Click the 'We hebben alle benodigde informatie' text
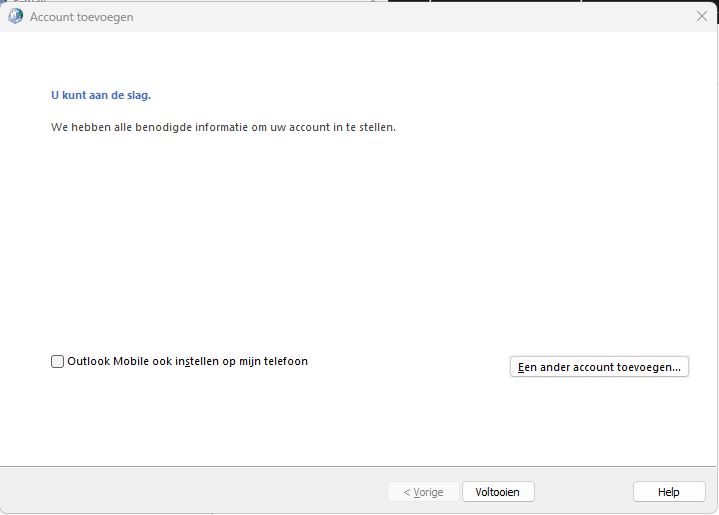Screen dimensions: 719x515 (x=223, y=128)
